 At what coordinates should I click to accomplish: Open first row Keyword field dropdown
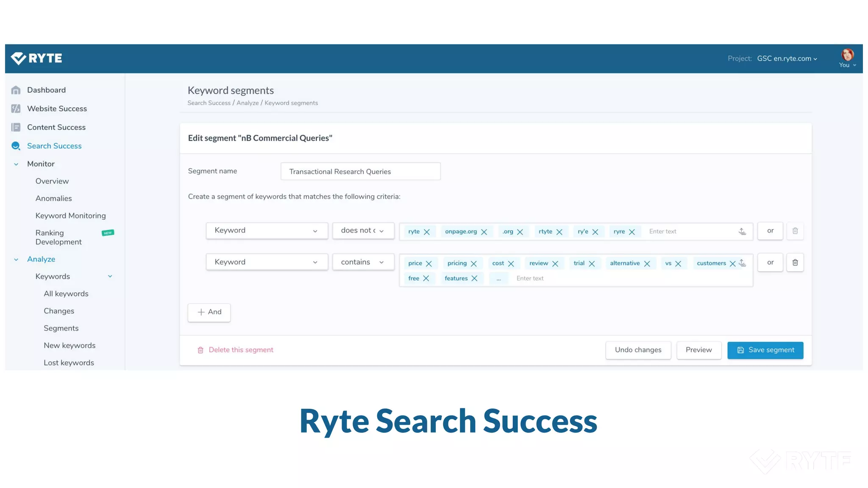[267, 230]
